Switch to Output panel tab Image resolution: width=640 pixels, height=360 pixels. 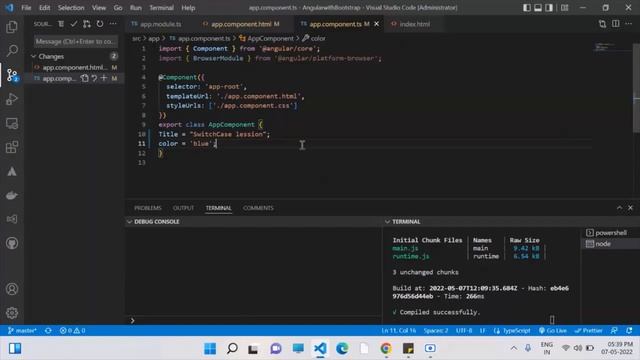click(183, 208)
